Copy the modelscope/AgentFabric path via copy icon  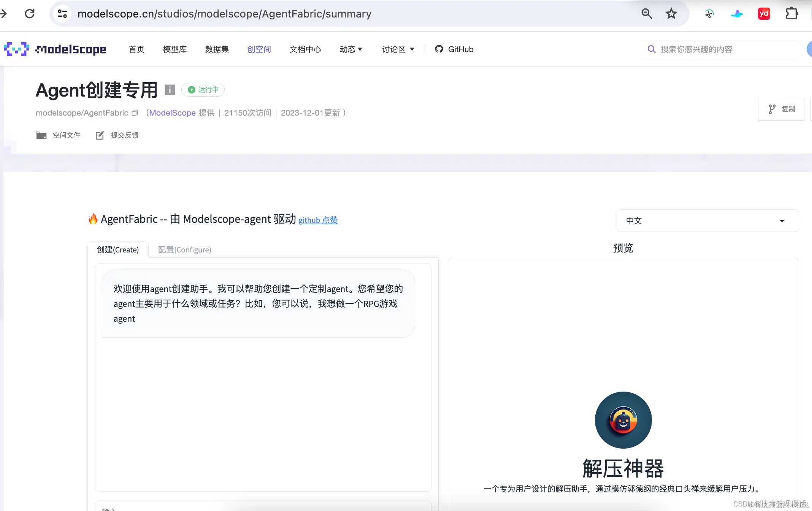[135, 113]
